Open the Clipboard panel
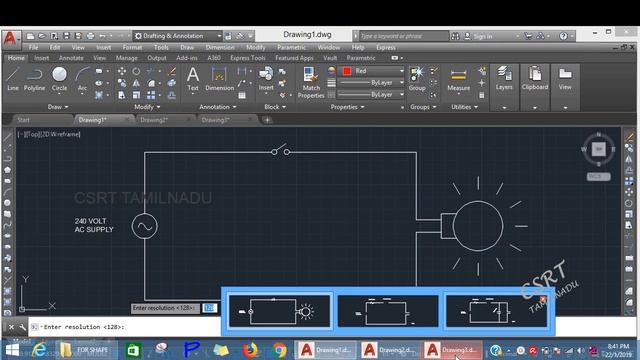 click(535, 78)
